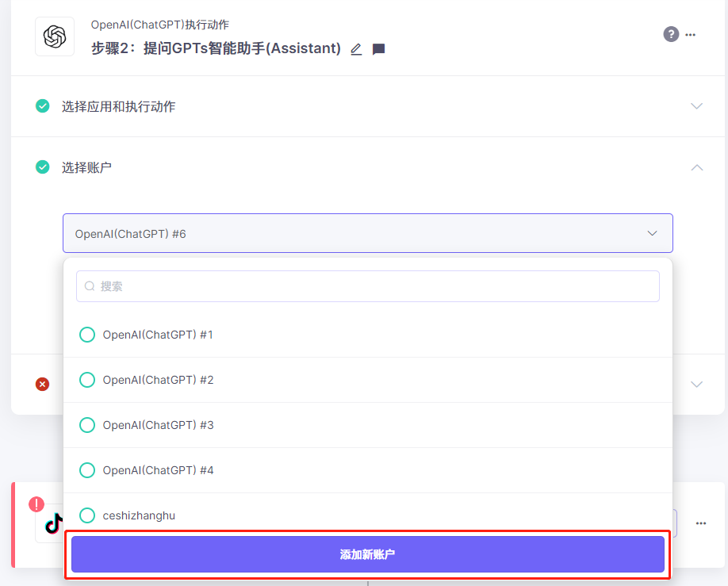Screen dimensions: 728x586
Task: Close the OpenAI(ChatGPT) #6 account dropdown
Action: pos(652,233)
